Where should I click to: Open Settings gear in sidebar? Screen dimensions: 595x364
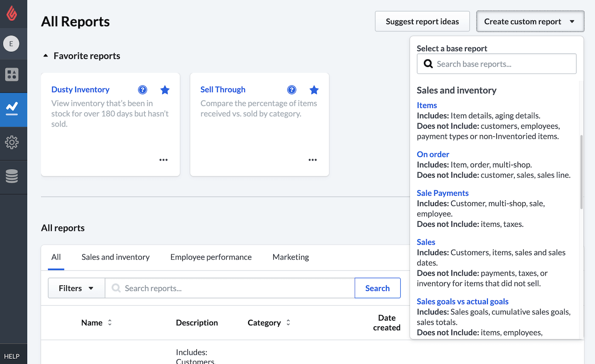click(11, 142)
